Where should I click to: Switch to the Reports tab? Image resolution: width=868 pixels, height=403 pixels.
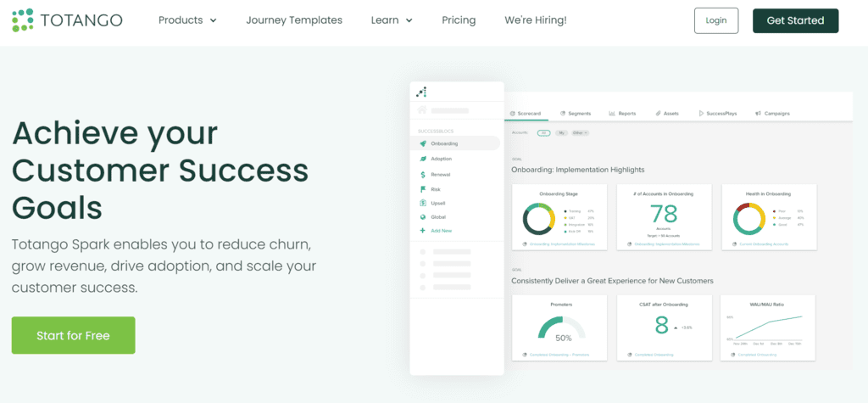(622, 113)
